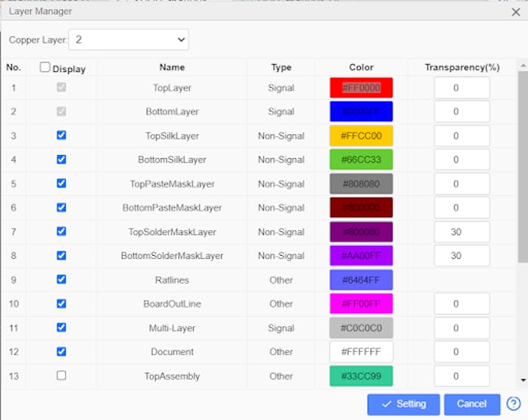The image size is (528, 420).
Task: Uncheck the Ratlines display checkbox
Action: (x=61, y=279)
